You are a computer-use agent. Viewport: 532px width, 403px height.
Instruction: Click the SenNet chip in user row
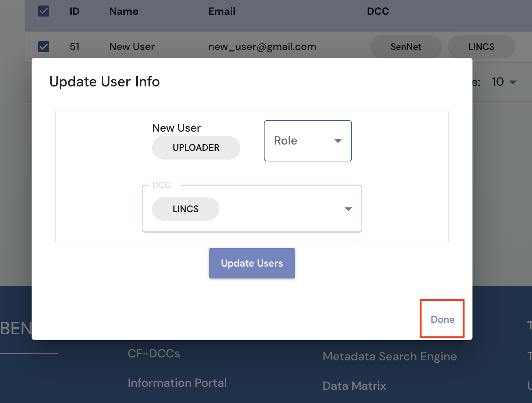[x=406, y=47]
